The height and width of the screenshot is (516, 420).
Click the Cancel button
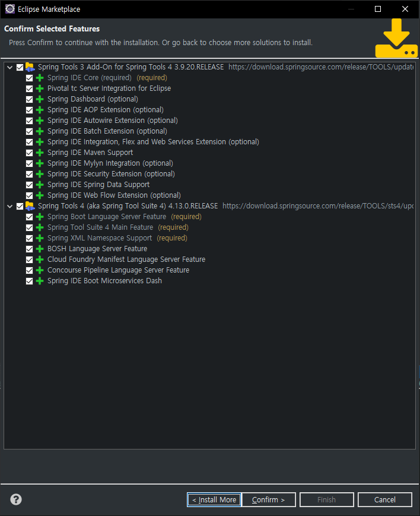tap(385, 499)
